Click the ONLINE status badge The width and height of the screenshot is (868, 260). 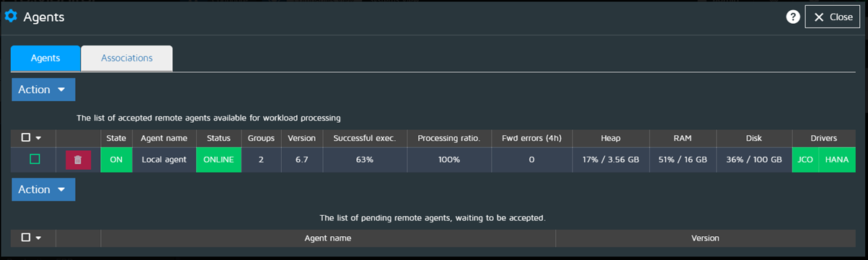point(218,160)
